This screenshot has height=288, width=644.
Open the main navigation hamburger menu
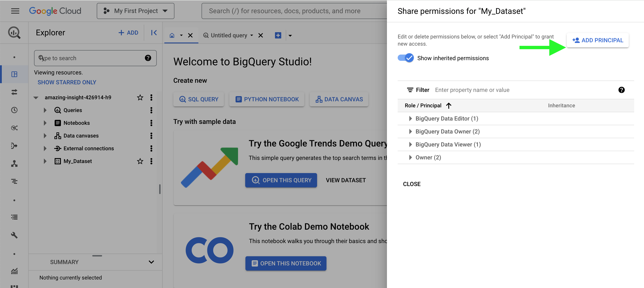click(x=15, y=11)
